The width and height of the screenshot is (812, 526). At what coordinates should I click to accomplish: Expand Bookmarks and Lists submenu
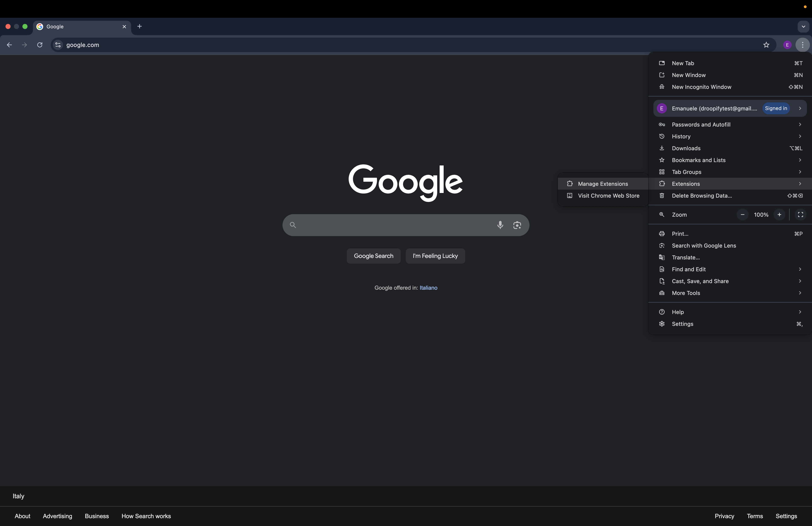click(x=730, y=160)
